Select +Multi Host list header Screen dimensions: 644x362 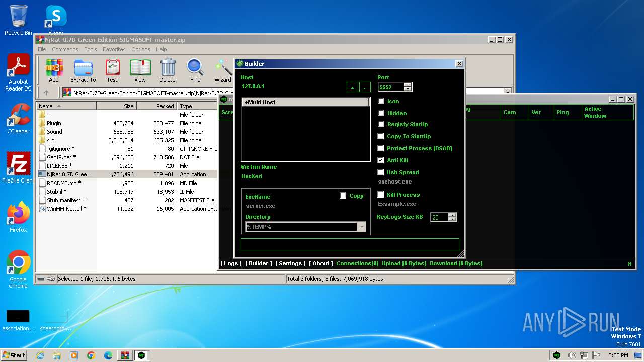[306, 102]
